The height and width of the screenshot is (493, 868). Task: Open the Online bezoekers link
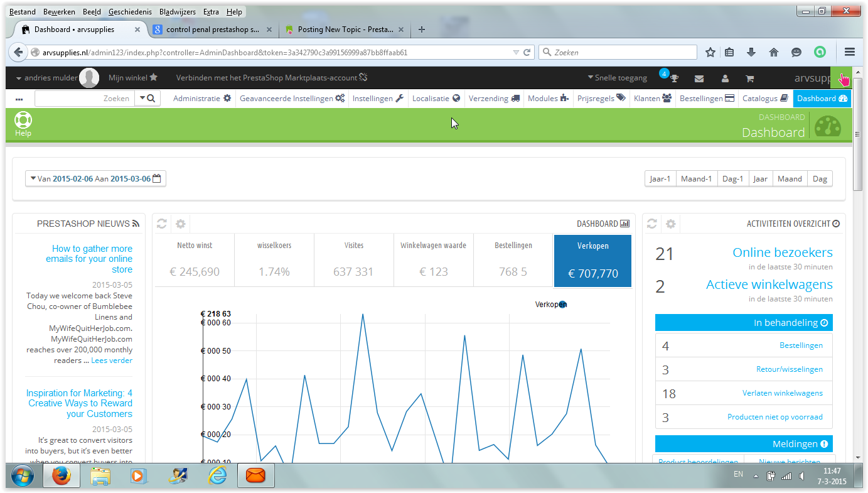pyautogui.click(x=783, y=252)
